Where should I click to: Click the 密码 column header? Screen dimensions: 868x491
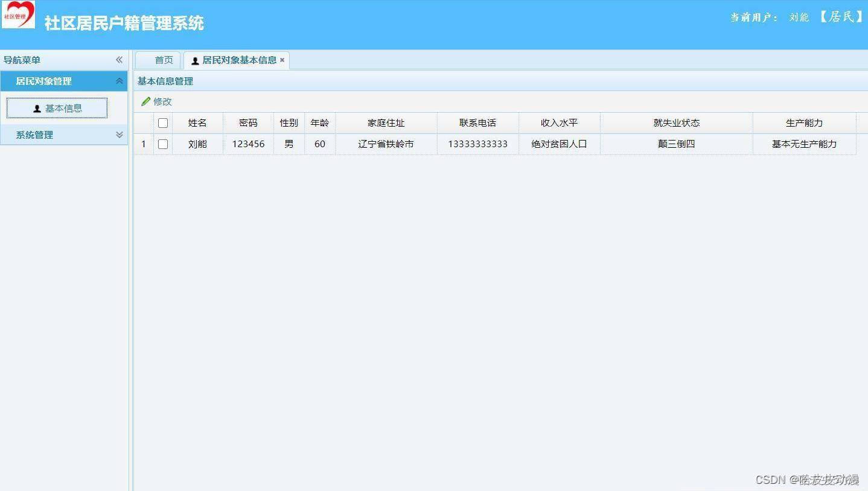pos(248,123)
